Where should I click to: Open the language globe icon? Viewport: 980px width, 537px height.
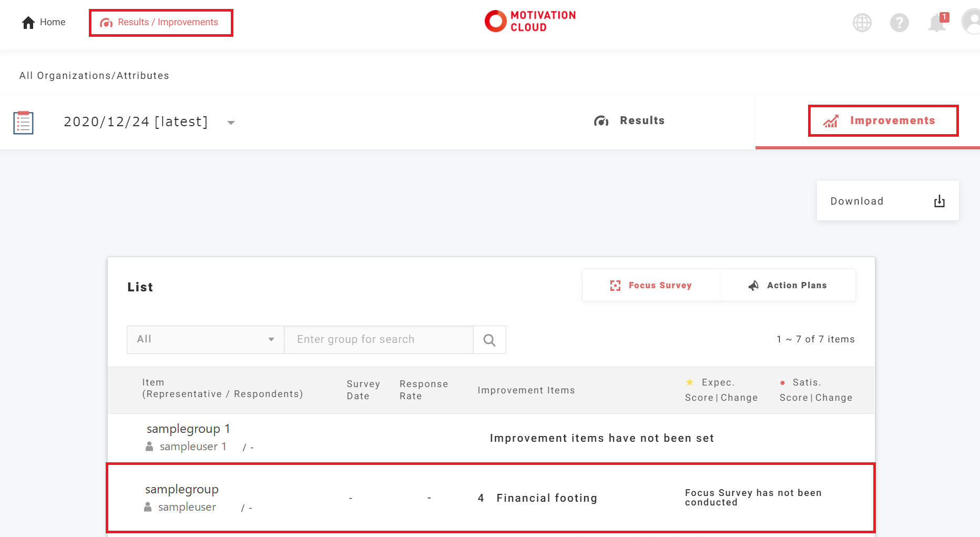point(862,23)
